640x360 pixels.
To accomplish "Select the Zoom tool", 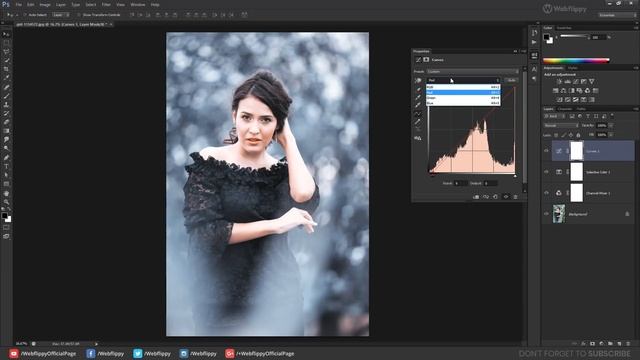I will click(x=6, y=202).
